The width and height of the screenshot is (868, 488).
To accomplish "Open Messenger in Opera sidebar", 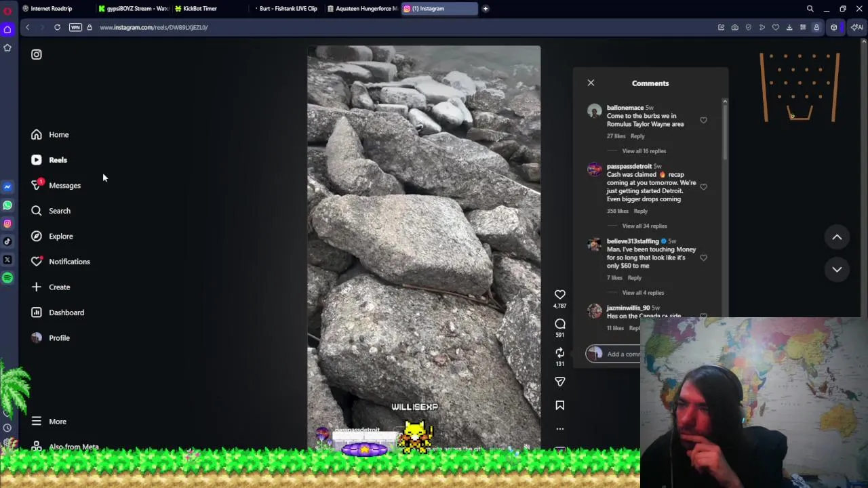I will pos(7,187).
